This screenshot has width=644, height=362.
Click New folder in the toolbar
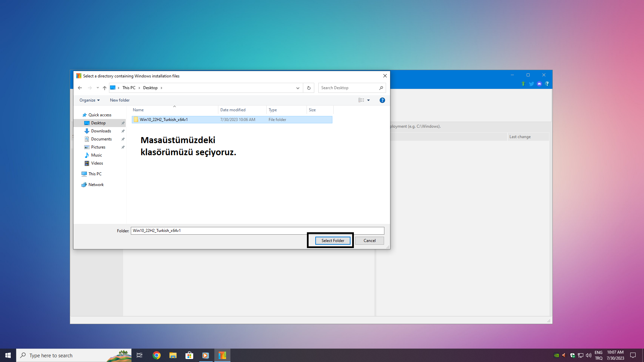(x=119, y=100)
